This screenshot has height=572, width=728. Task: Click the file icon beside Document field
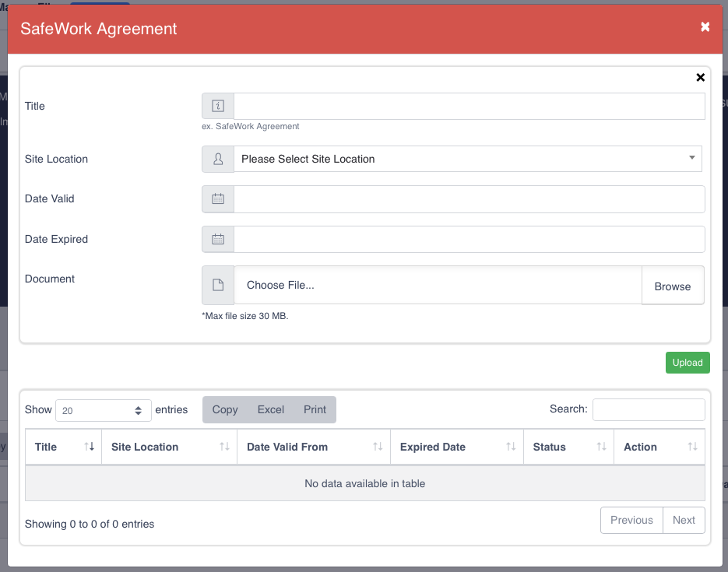218,285
